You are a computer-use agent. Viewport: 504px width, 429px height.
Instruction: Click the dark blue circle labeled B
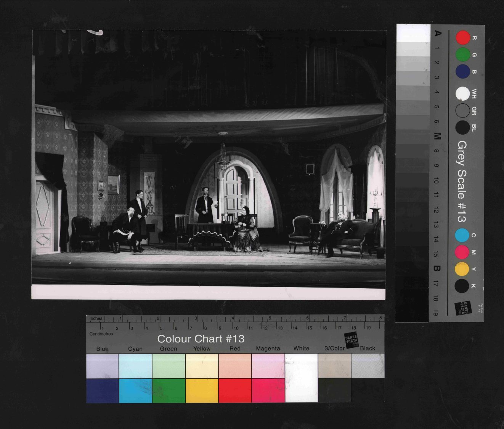pos(463,72)
